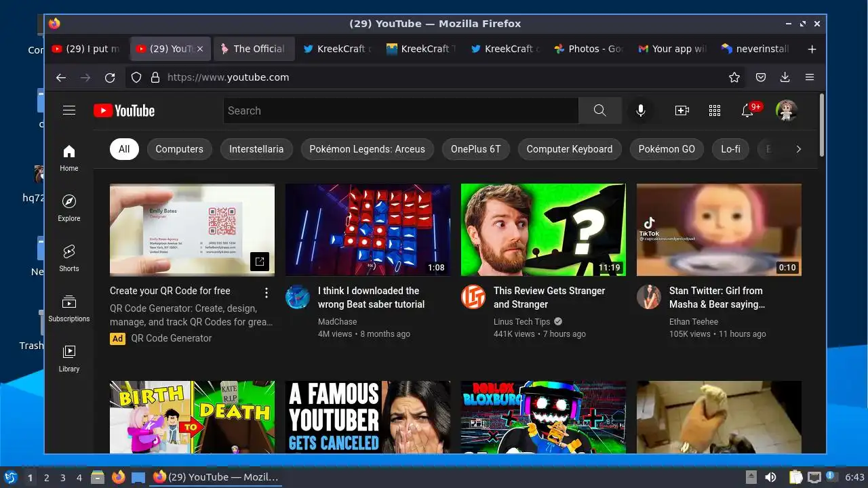Open Subscriptions in the sidebar
868x488 pixels.
pyautogui.click(x=69, y=309)
